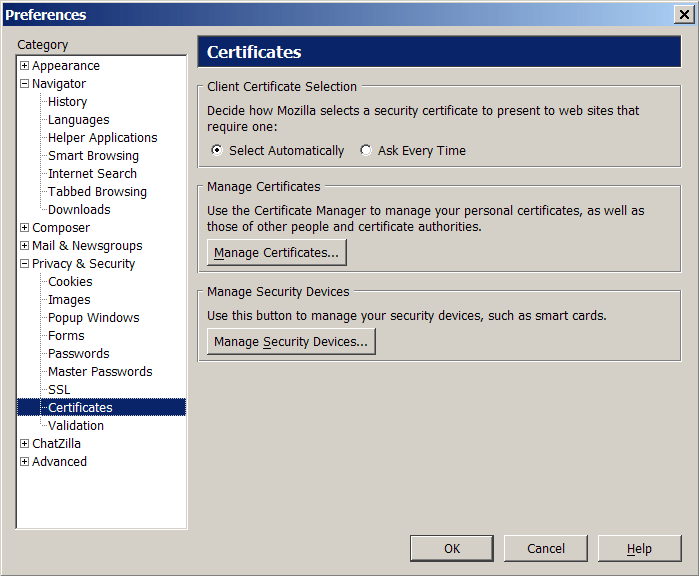Expand the Advanced category

tap(25, 461)
